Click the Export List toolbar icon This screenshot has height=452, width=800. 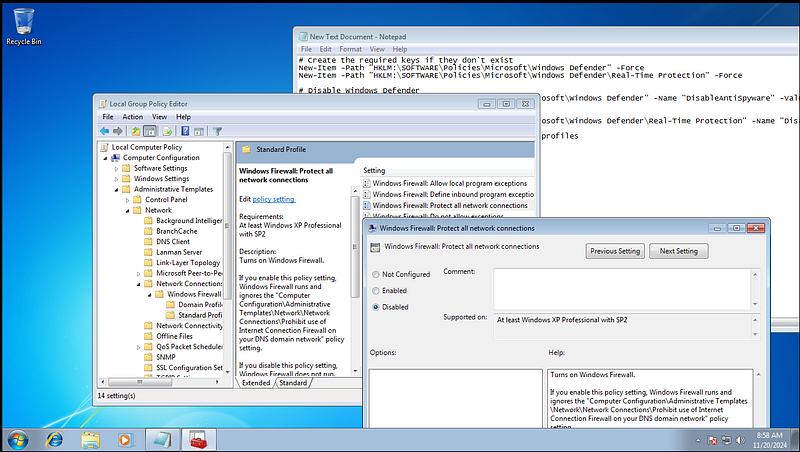click(167, 131)
